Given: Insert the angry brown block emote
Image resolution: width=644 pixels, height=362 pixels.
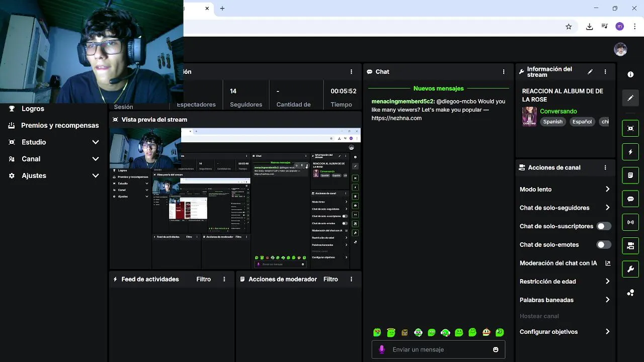Looking at the screenshot, I should [405, 332].
